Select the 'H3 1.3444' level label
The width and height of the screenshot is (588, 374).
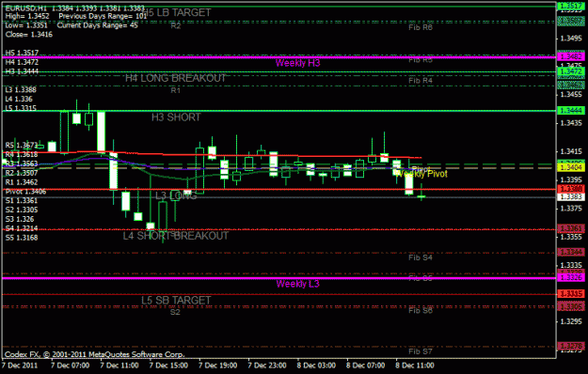point(22,71)
